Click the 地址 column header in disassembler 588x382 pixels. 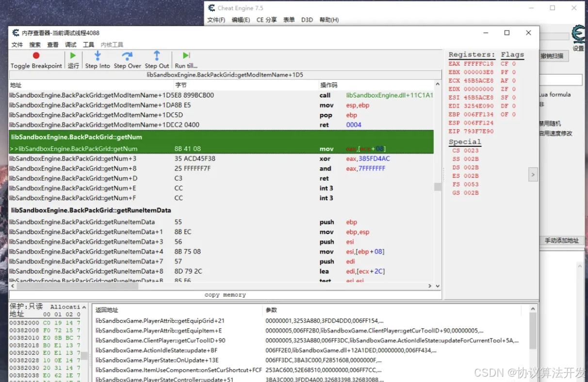tap(91, 85)
